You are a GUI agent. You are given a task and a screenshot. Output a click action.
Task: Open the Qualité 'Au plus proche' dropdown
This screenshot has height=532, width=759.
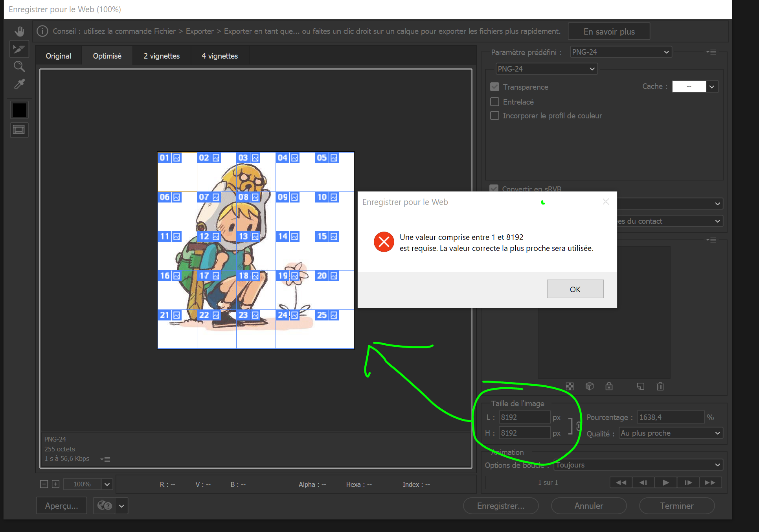click(x=671, y=433)
